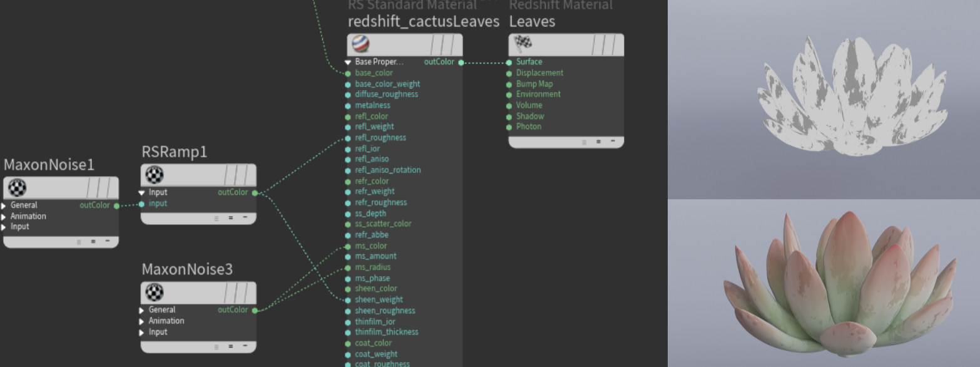Collapse the Input group on RSRamp1
The image size is (980, 367).
click(x=142, y=193)
